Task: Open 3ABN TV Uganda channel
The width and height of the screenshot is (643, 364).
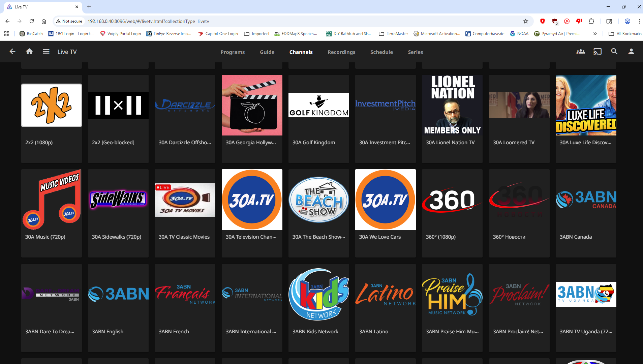Action: tap(586, 308)
